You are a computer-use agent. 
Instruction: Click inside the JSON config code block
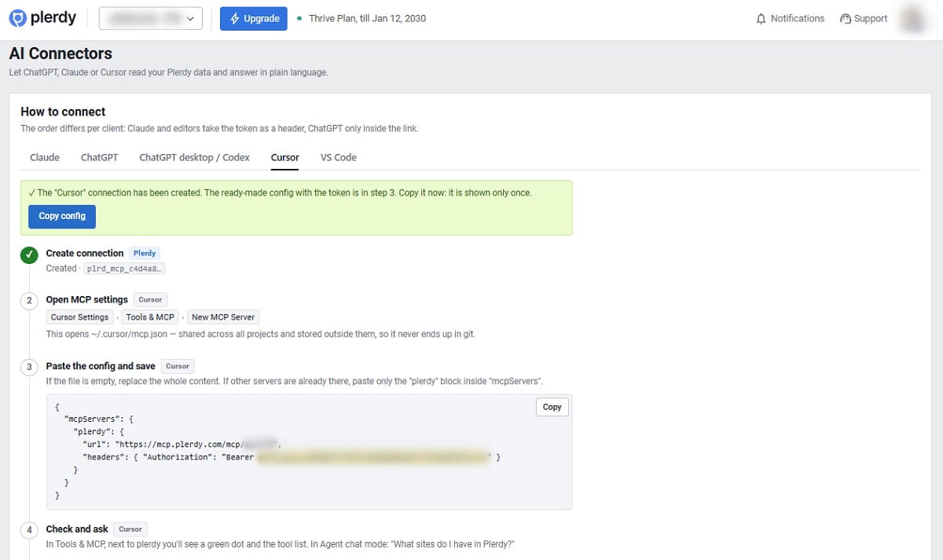point(310,452)
